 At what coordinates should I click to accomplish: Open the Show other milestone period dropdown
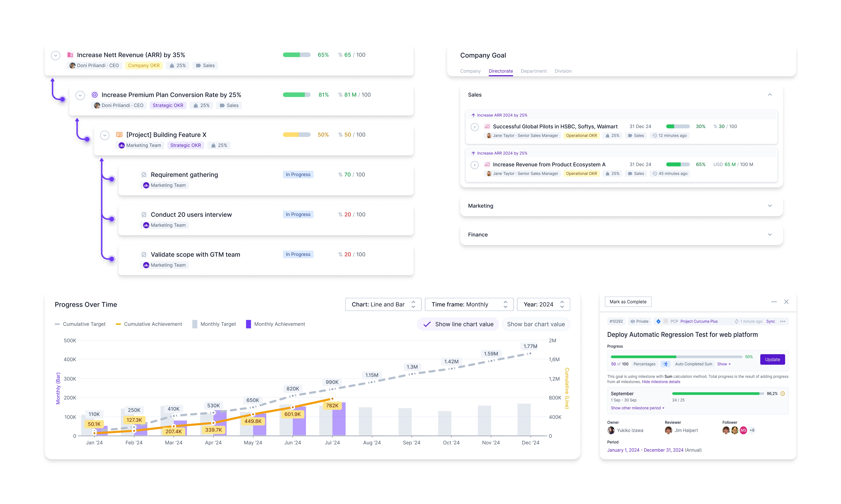tap(637, 408)
